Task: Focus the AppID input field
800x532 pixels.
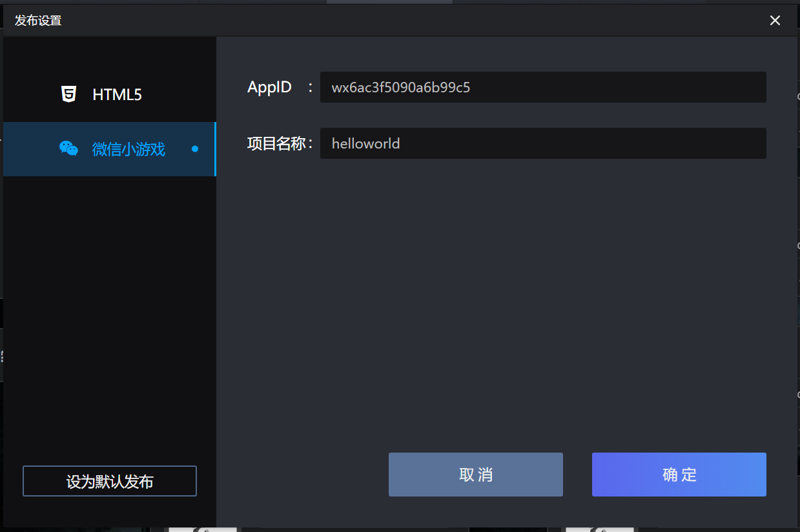Action: (x=613, y=87)
